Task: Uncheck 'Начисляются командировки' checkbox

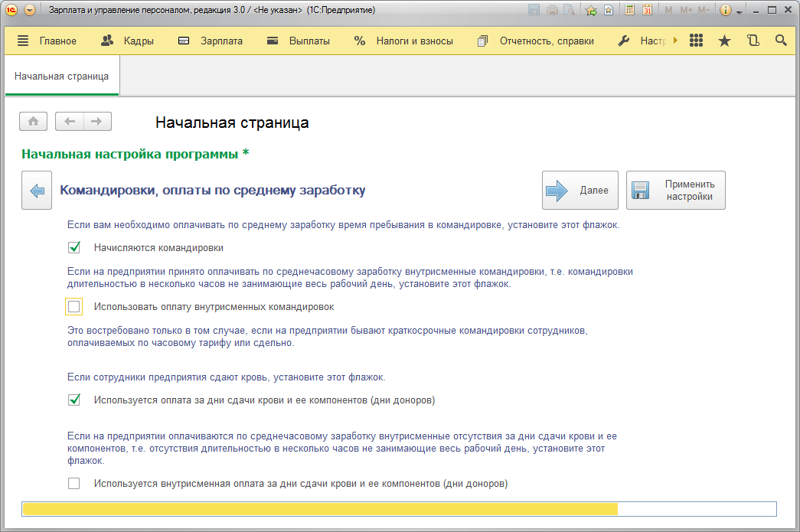Action: click(x=74, y=247)
